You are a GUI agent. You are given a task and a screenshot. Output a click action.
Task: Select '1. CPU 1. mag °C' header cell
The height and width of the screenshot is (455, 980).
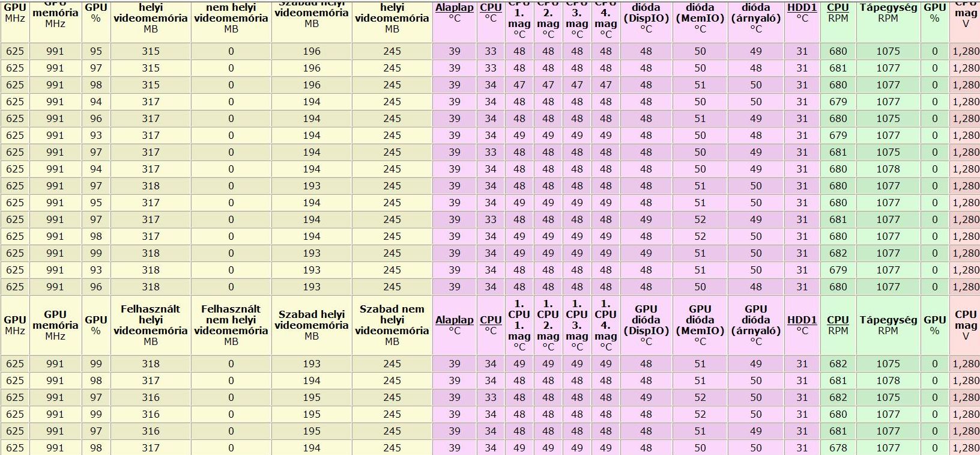pos(519,325)
